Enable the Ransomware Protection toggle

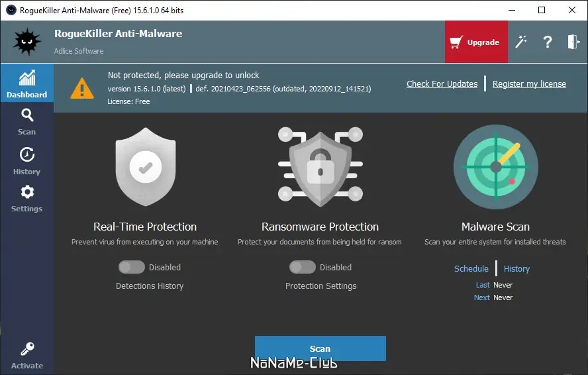coord(302,267)
